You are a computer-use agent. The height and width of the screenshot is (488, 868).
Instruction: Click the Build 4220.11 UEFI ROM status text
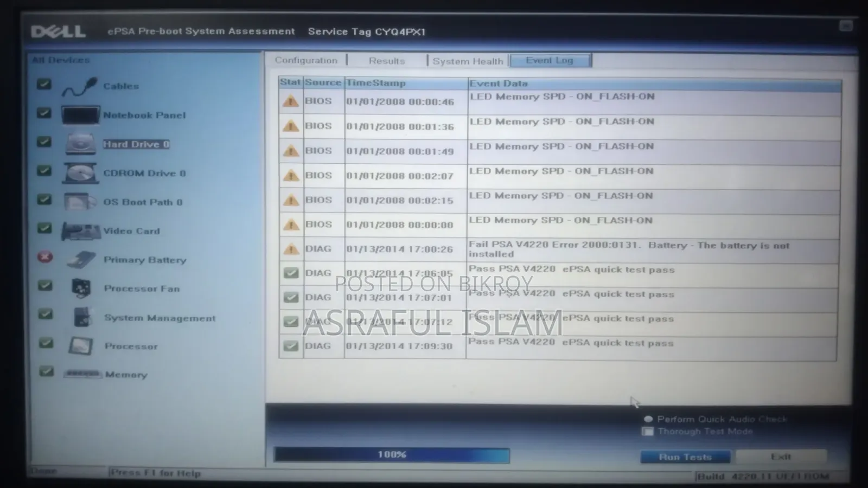tap(763, 477)
